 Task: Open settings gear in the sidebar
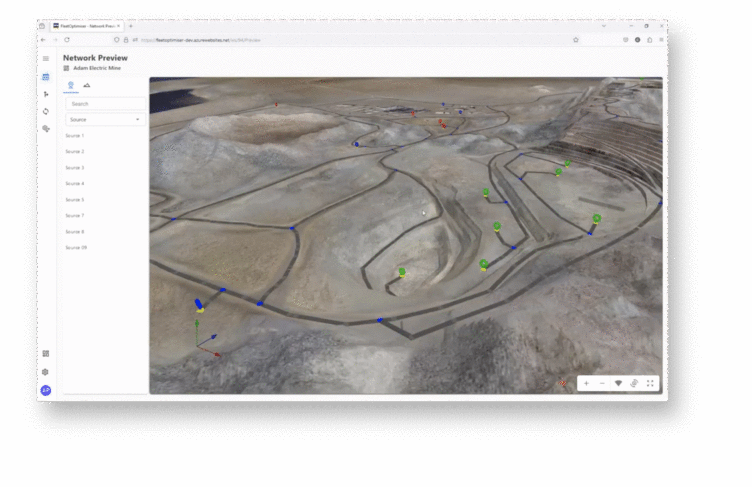pos(46,372)
